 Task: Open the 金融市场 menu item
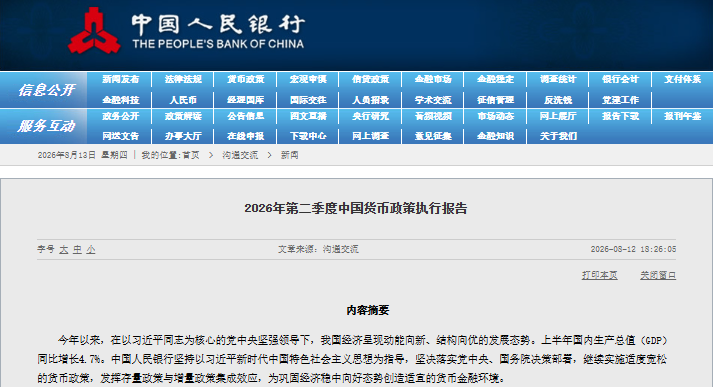[433, 79]
